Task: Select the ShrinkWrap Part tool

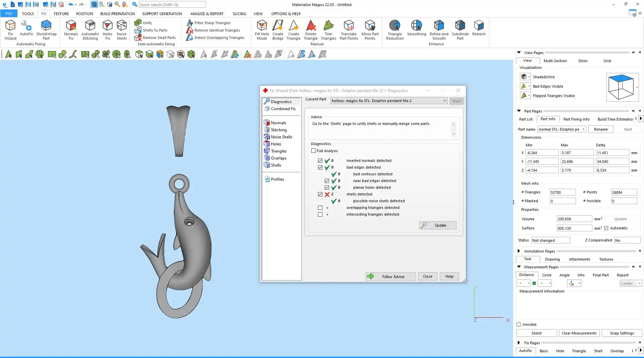Action: [46, 30]
